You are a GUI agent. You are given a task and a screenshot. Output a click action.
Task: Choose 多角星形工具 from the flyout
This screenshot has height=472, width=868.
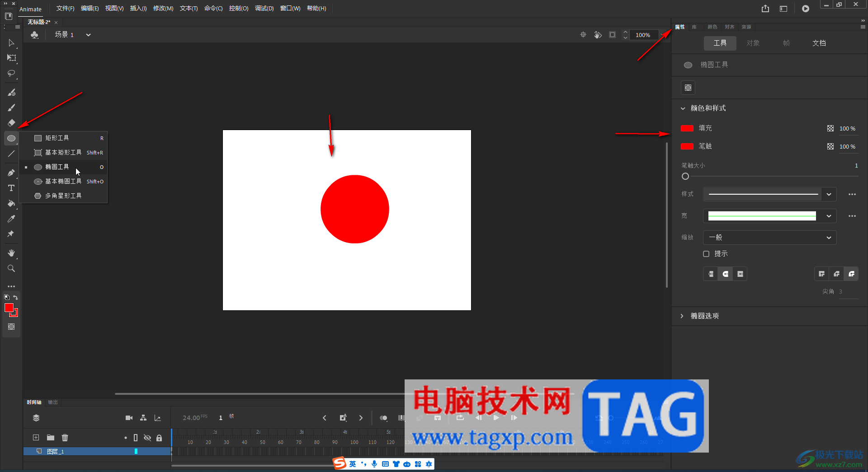63,196
